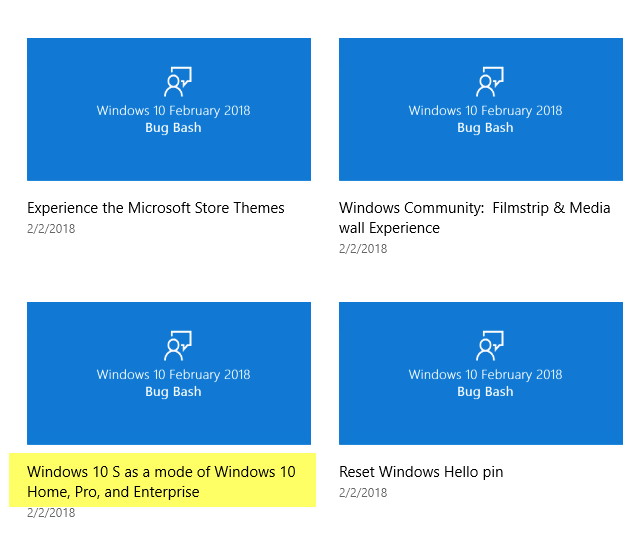The width and height of the screenshot is (635, 538).
Task: Click the feedback icon on Filmstrip & Media wall tile
Action: (490, 81)
